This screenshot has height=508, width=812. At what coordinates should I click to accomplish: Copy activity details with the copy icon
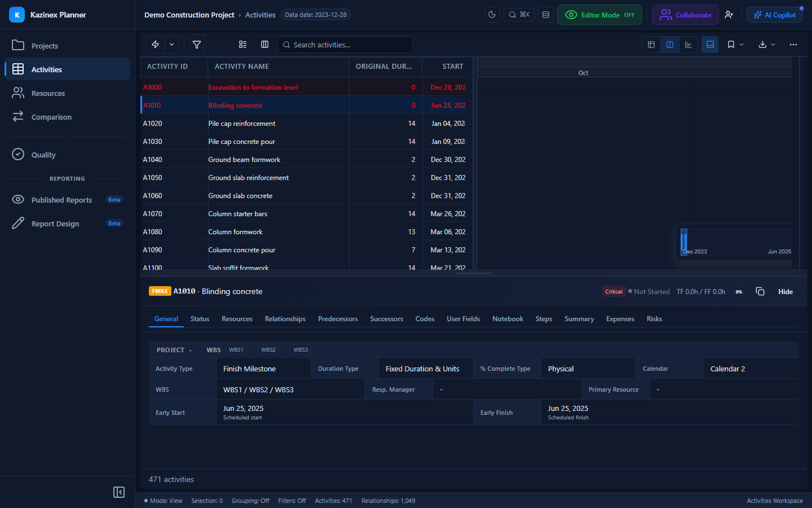[760, 291]
